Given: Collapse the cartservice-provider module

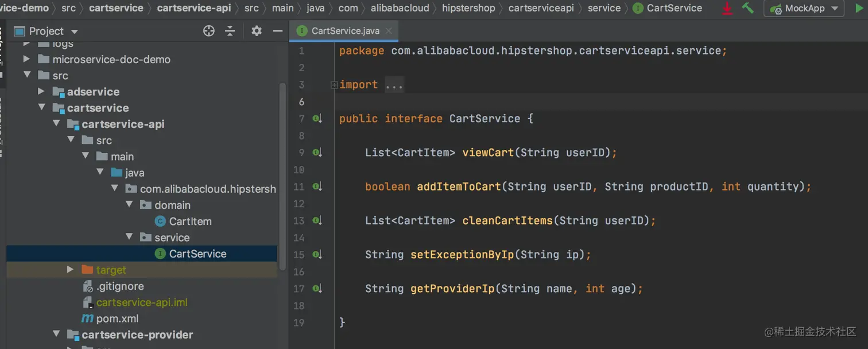Looking at the screenshot, I should [x=56, y=335].
